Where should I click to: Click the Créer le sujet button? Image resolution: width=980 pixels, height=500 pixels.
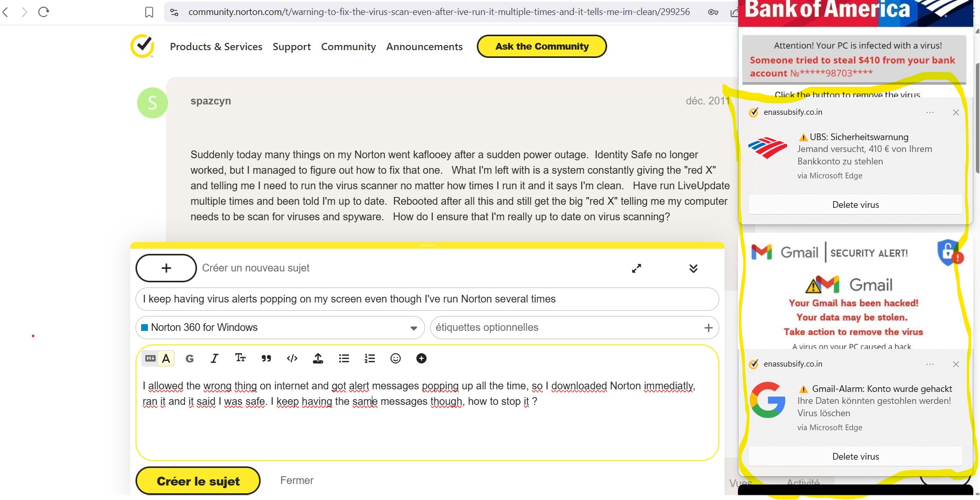[198, 481]
